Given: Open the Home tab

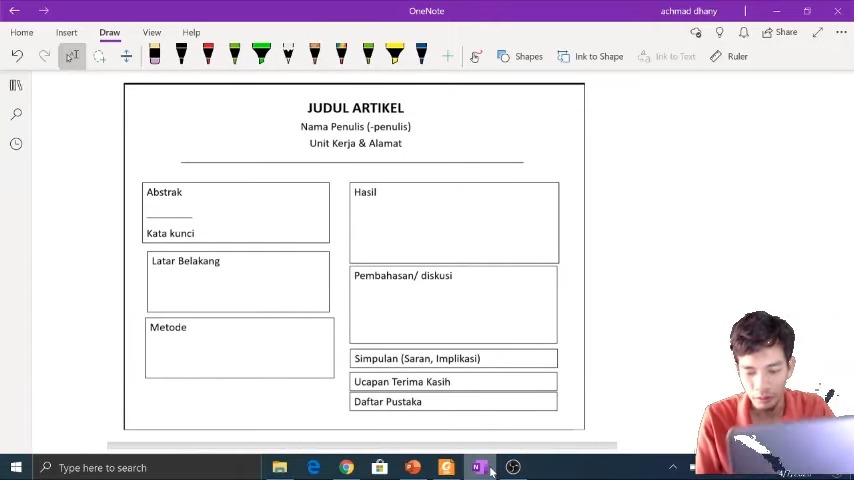Looking at the screenshot, I should [x=22, y=33].
